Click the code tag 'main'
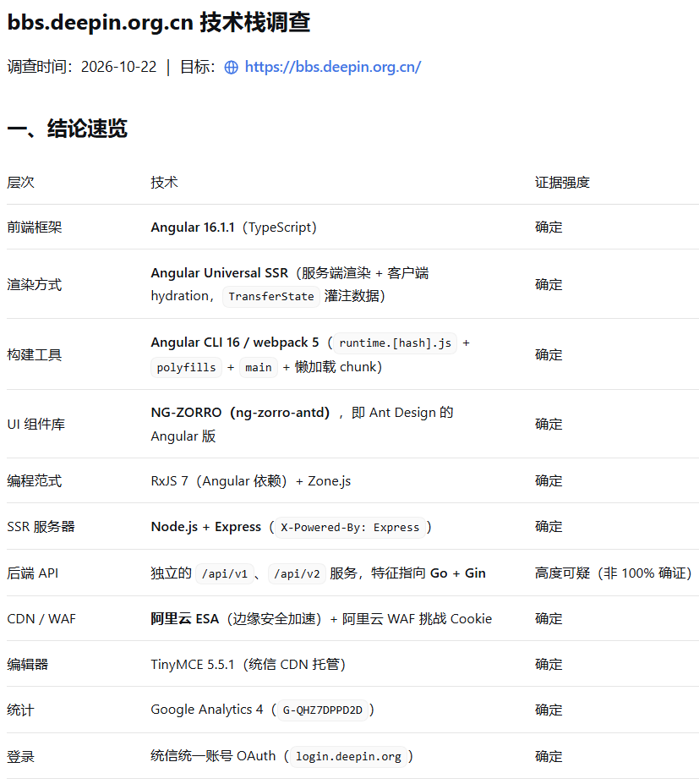 click(x=259, y=368)
